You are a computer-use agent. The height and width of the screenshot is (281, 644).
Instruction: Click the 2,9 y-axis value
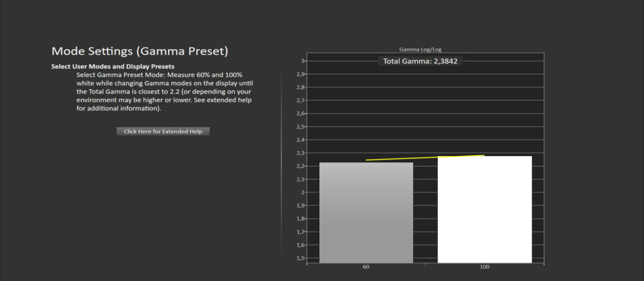(x=300, y=74)
